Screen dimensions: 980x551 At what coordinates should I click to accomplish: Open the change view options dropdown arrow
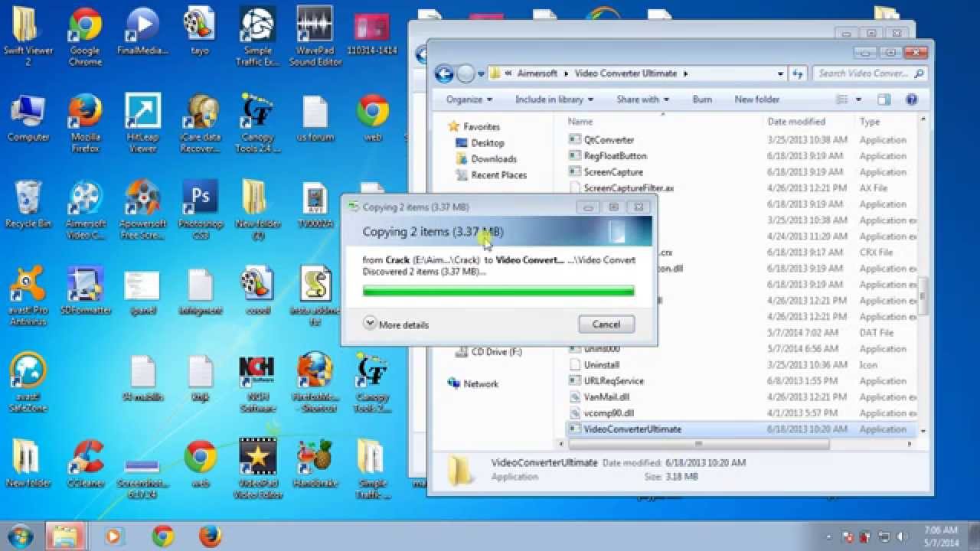(x=858, y=99)
